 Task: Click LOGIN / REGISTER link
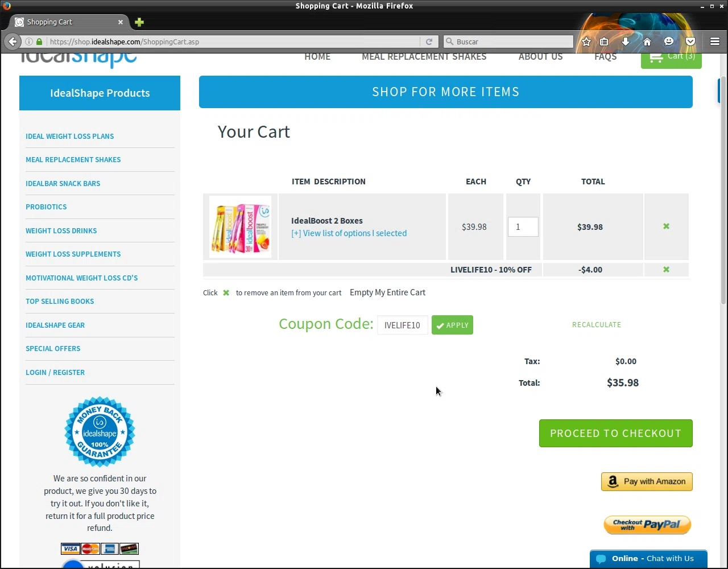click(55, 373)
